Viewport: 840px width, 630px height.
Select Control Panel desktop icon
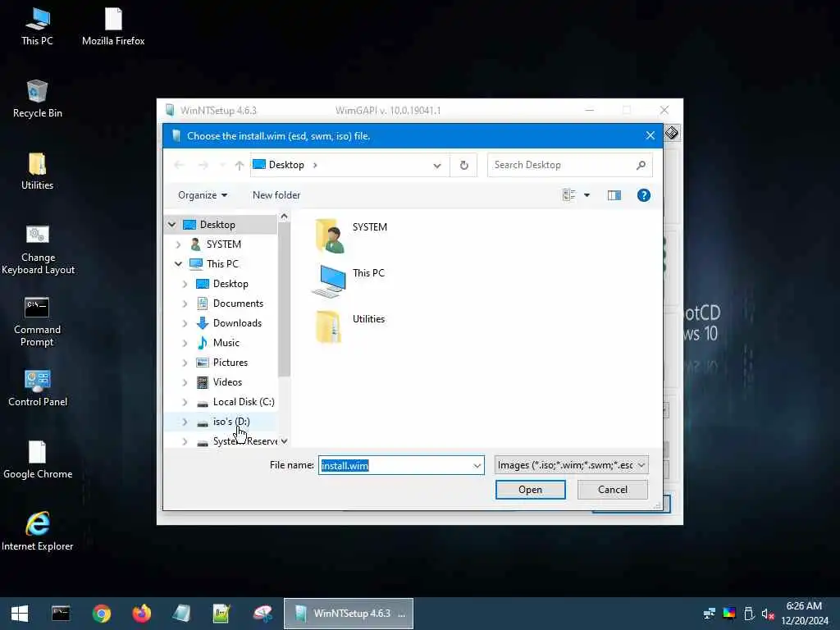point(38,388)
